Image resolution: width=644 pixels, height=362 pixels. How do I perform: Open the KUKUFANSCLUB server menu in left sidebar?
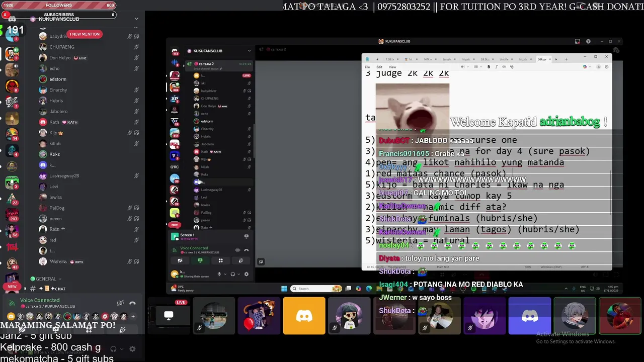coord(136,19)
